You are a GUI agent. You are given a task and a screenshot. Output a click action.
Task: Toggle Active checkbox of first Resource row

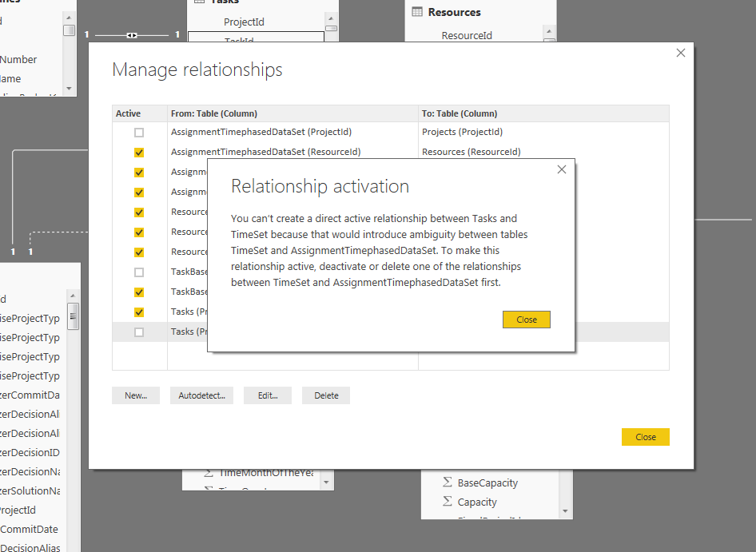tap(139, 212)
